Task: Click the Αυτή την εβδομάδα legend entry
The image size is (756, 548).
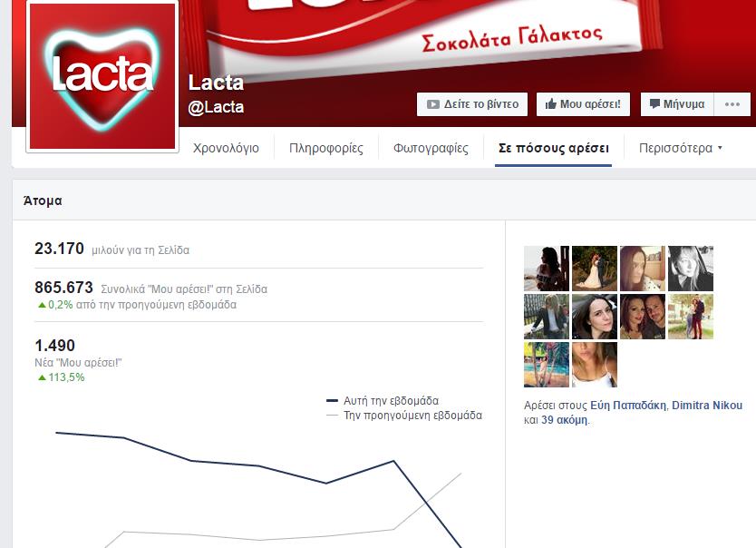Action: [383, 401]
